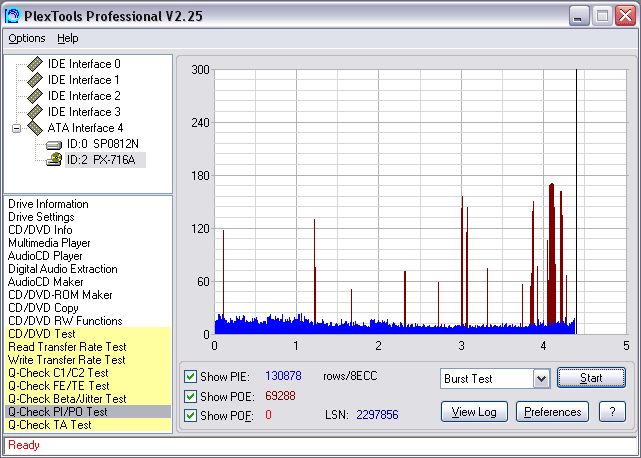Open Digital Audio Extraction function
Viewport: 641px width, 458px height.
point(63,269)
